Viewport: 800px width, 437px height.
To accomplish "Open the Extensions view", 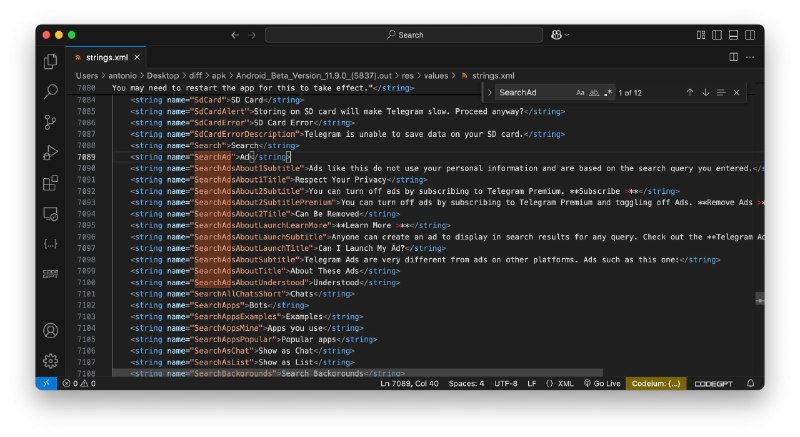I will 50,183.
